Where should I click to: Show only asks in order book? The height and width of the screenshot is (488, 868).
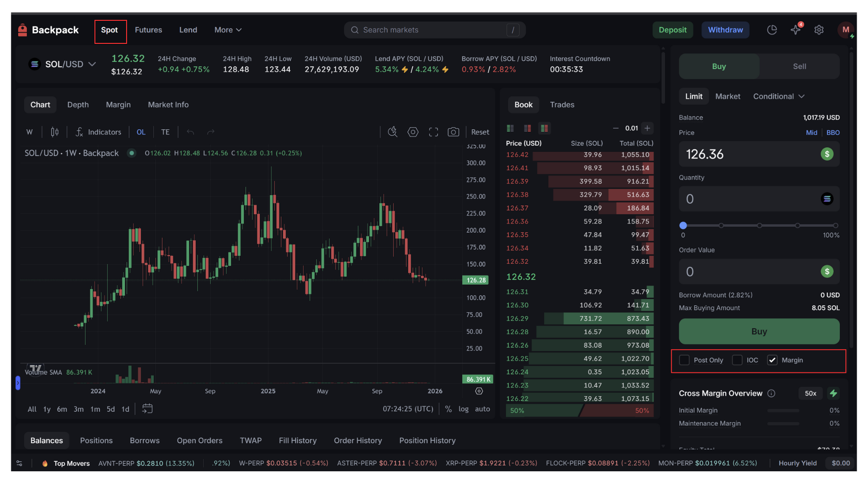point(527,128)
